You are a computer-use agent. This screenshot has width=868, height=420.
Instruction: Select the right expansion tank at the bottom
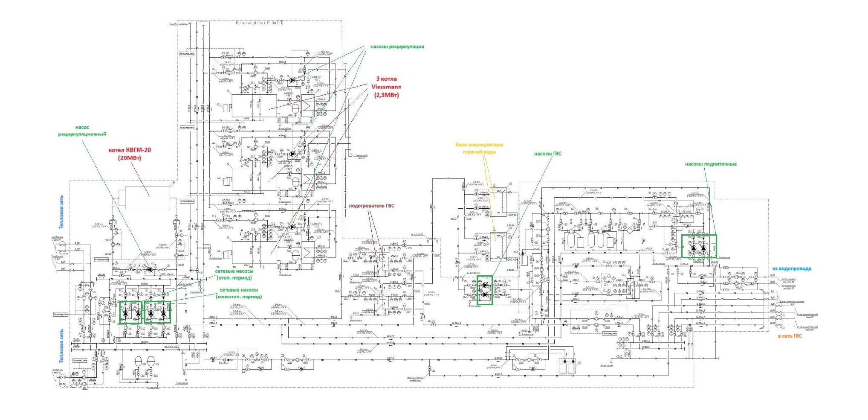[151, 361]
